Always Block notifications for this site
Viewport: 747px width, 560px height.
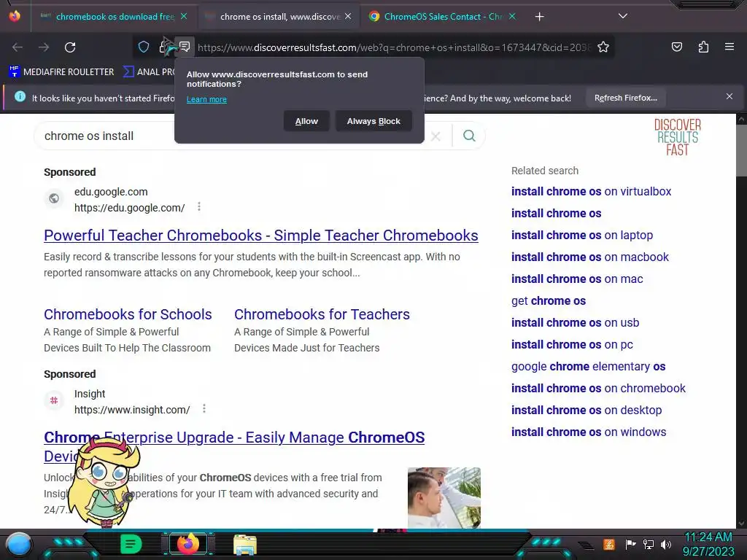[373, 122]
